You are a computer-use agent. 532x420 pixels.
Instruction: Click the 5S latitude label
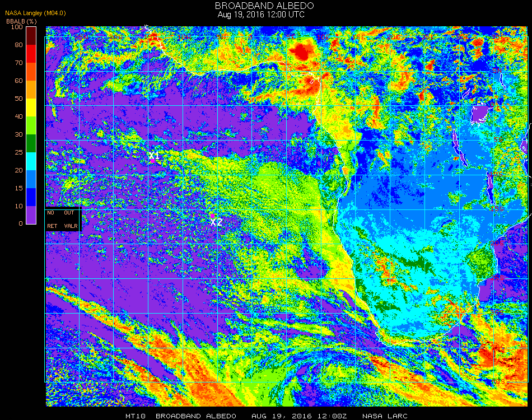point(498,140)
